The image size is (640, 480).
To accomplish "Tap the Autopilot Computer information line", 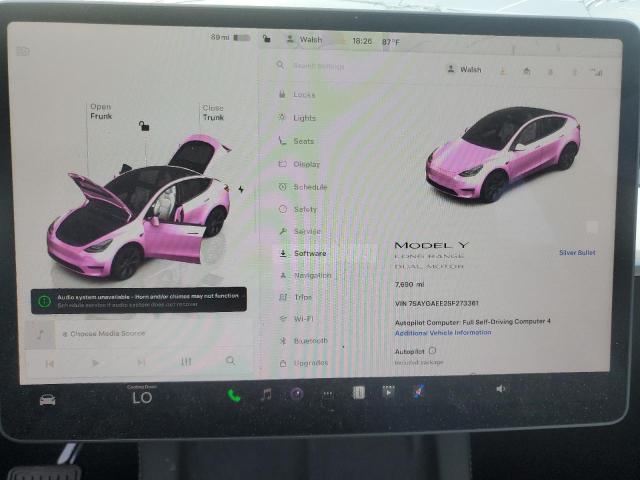I will pyautogui.click(x=473, y=322).
